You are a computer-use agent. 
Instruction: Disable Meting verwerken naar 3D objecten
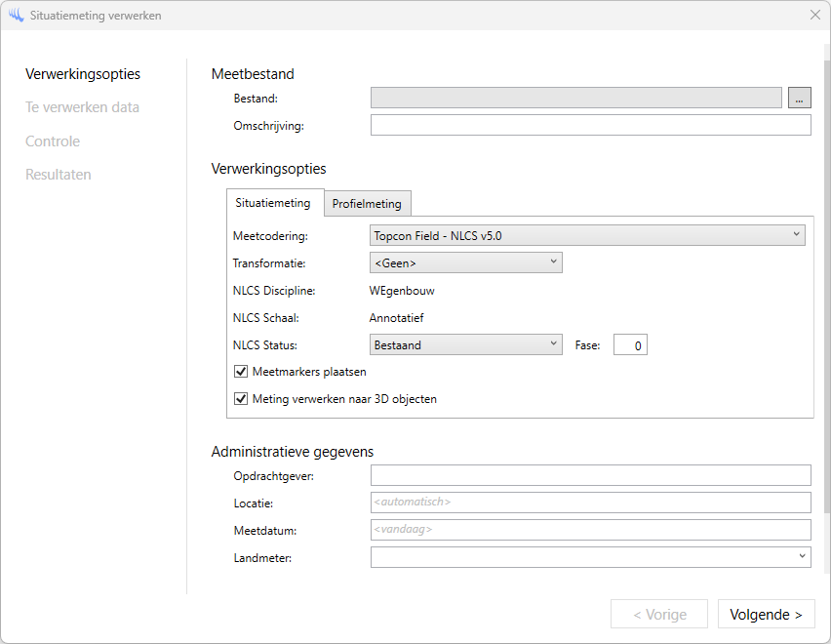pos(241,399)
